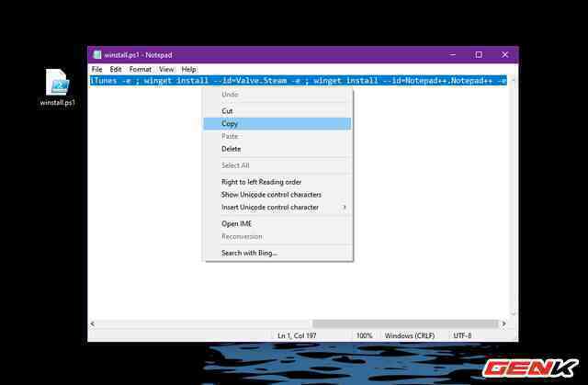Choose Search with Bing option
The height and width of the screenshot is (385, 588).
(x=277, y=253)
